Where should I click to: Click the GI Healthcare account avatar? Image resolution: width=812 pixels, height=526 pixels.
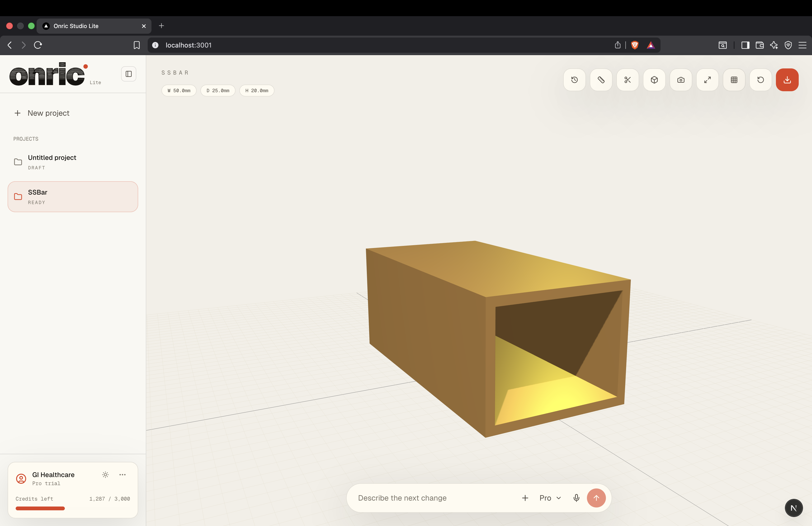pyautogui.click(x=21, y=478)
